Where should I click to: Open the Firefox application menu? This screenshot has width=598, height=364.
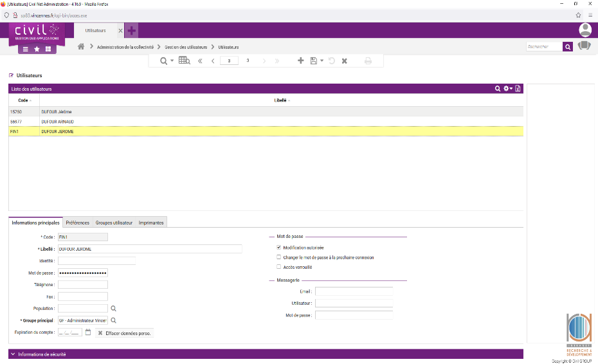[590, 15]
